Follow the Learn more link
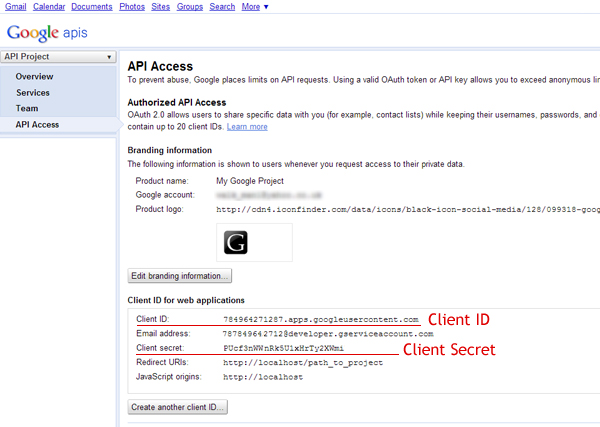 247,127
